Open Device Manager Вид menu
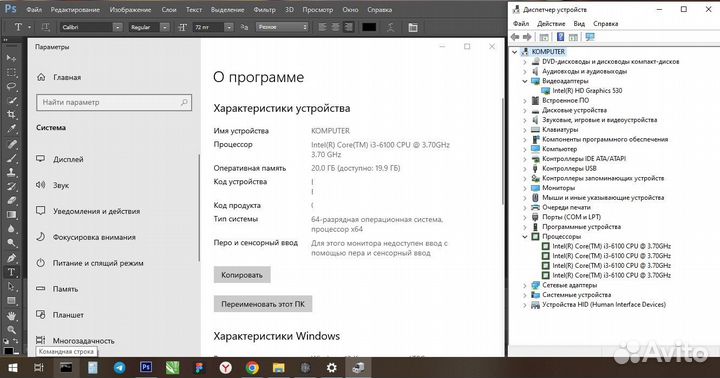Screen dimensions: 720x378 point(579,23)
